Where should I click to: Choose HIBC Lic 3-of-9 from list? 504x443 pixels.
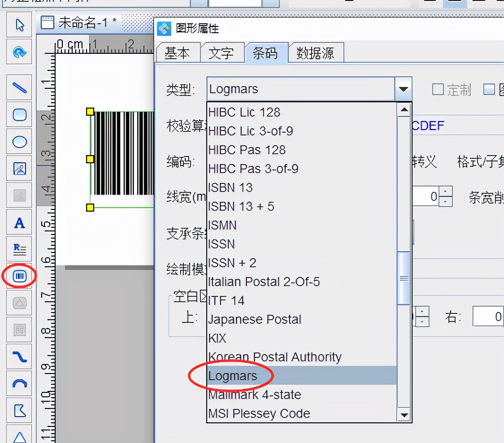coord(301,131)
